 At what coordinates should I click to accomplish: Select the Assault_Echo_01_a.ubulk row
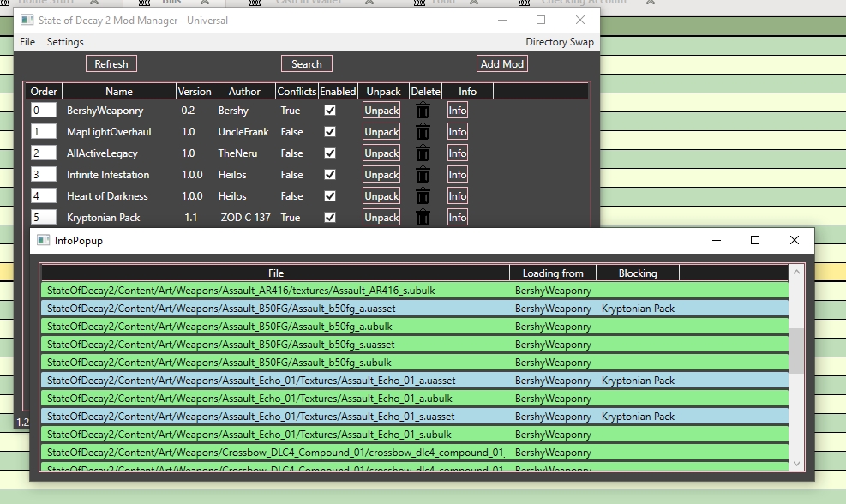tap(415, 399)
